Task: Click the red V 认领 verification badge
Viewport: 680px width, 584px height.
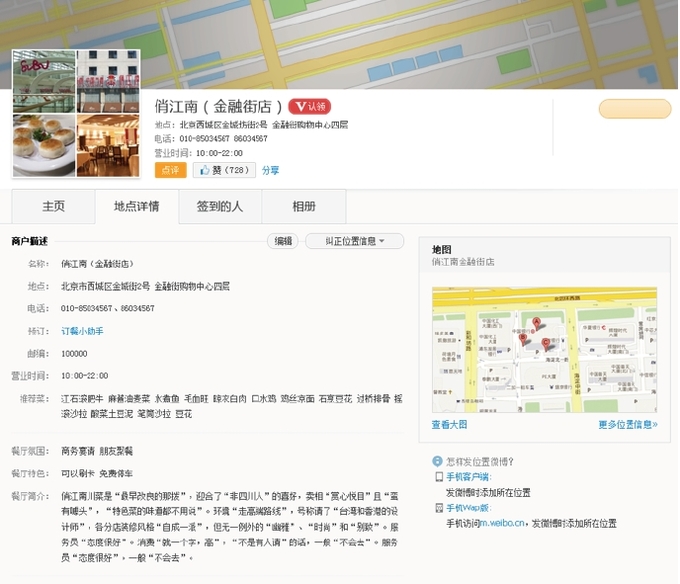Action: 309,106
